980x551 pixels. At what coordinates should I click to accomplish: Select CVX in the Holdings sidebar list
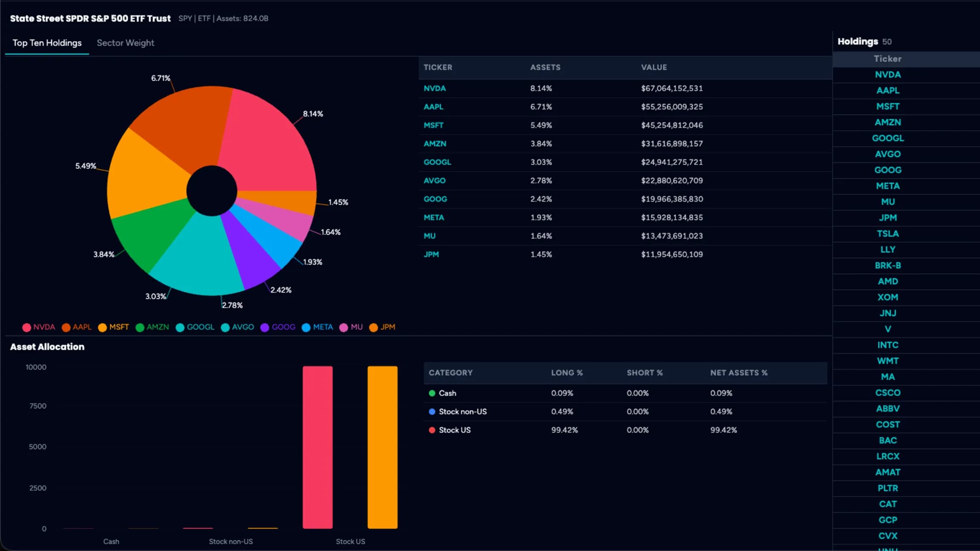pyautogui.click(x=888, y=536)
